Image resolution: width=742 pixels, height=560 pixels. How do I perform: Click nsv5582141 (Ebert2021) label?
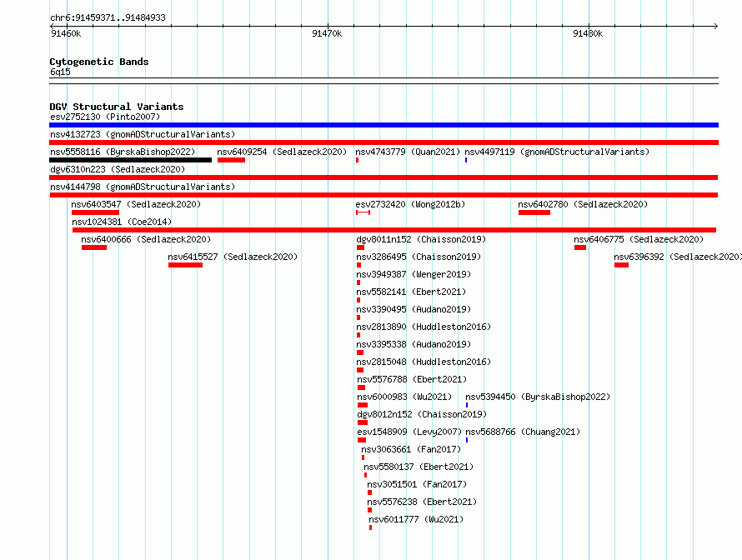point(411,292)
